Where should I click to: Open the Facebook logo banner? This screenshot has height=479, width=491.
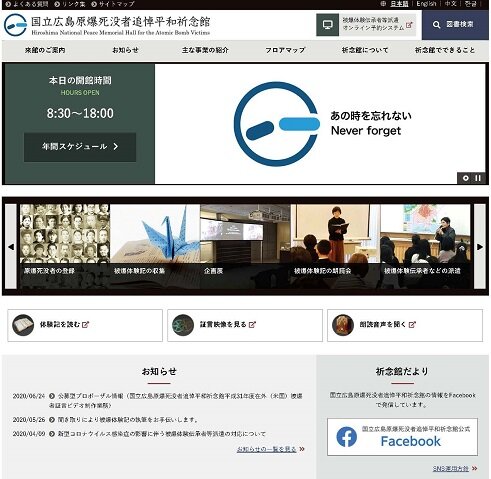(x=402, y=437)
